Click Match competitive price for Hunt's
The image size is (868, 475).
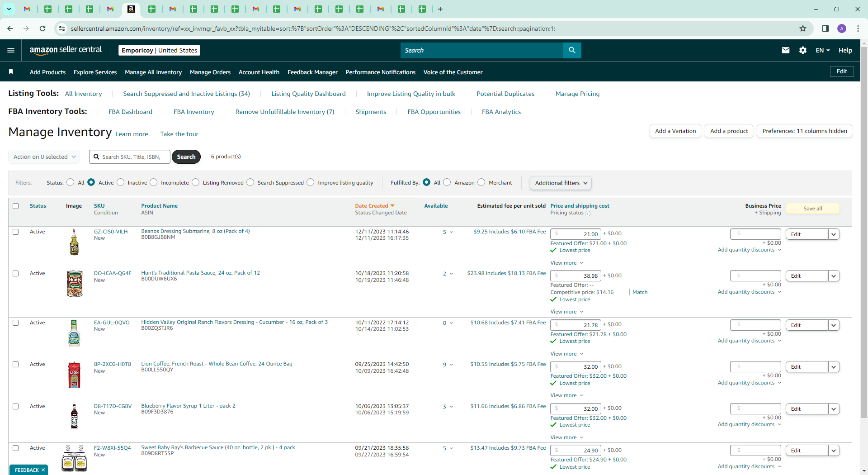click(x=640, y=292)
